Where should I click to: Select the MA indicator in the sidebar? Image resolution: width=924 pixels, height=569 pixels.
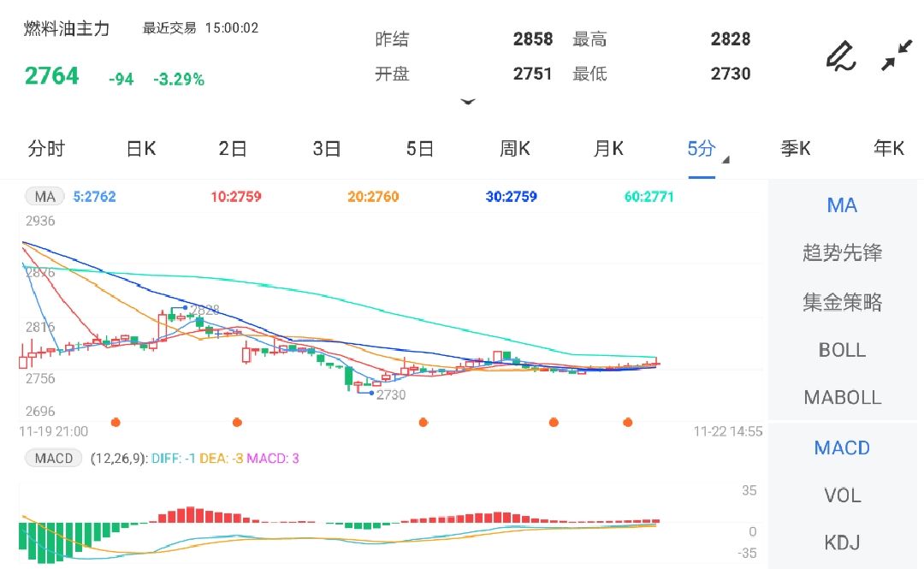point(841,205)
